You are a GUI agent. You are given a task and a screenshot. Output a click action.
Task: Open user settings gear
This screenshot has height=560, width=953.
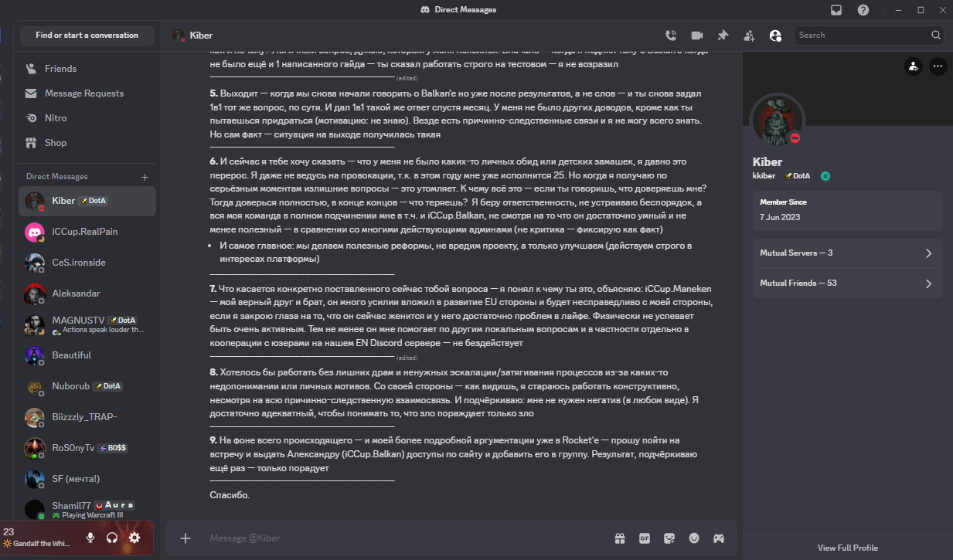tap(134, 538)
